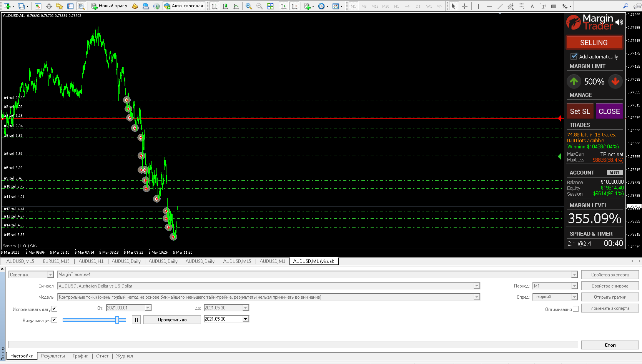Increase margin limit with green up arrow

574,81
